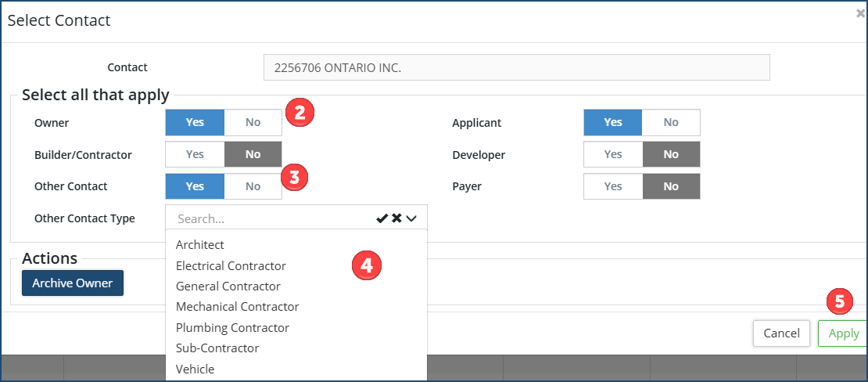Set Applicant toggle to No
The width and height of the screenshot is (868, 382).
670,122
